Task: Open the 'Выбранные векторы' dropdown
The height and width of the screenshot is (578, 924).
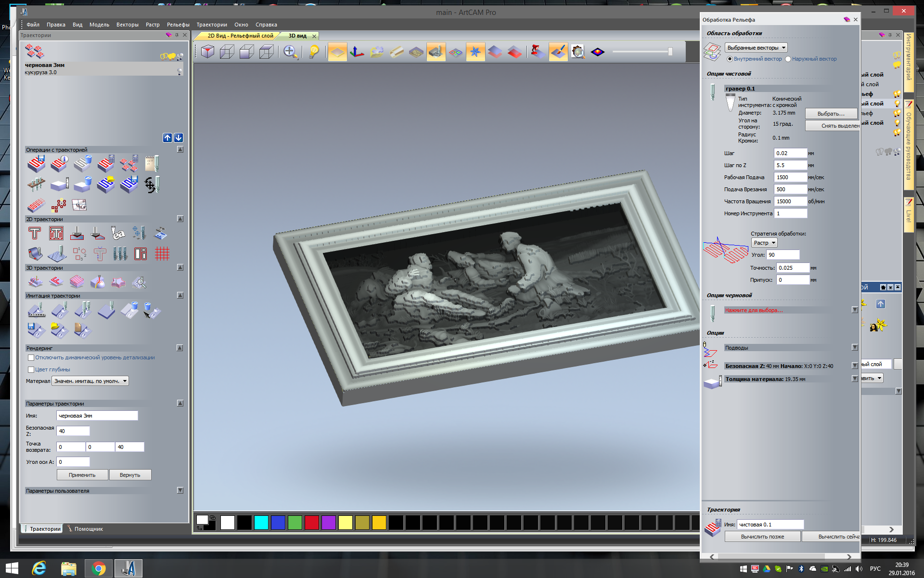Action: pyautogui.click(x=756, y=48)
